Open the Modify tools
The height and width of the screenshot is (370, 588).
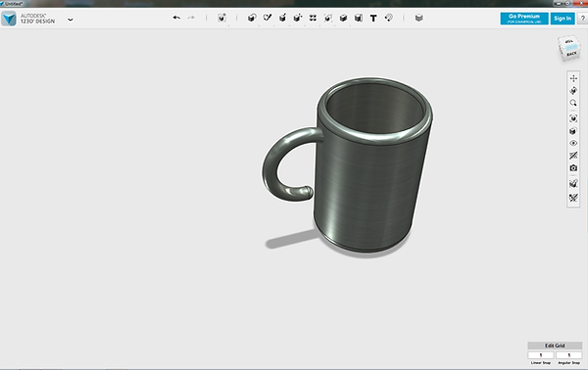pos(298,18)
